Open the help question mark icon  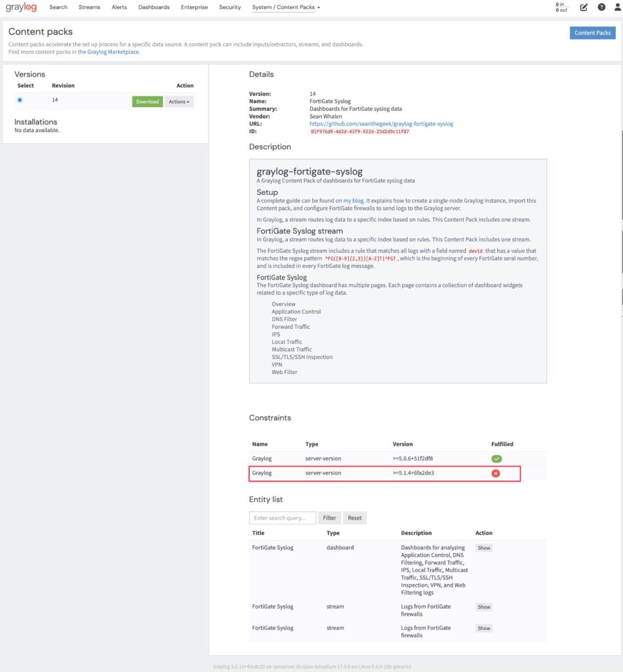tap(601, 7)
